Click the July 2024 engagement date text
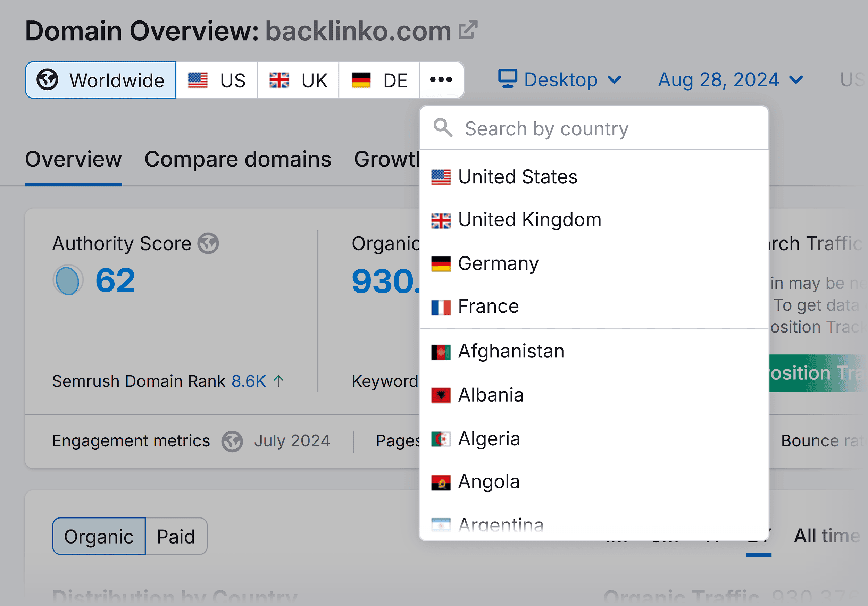 [292, 441]
